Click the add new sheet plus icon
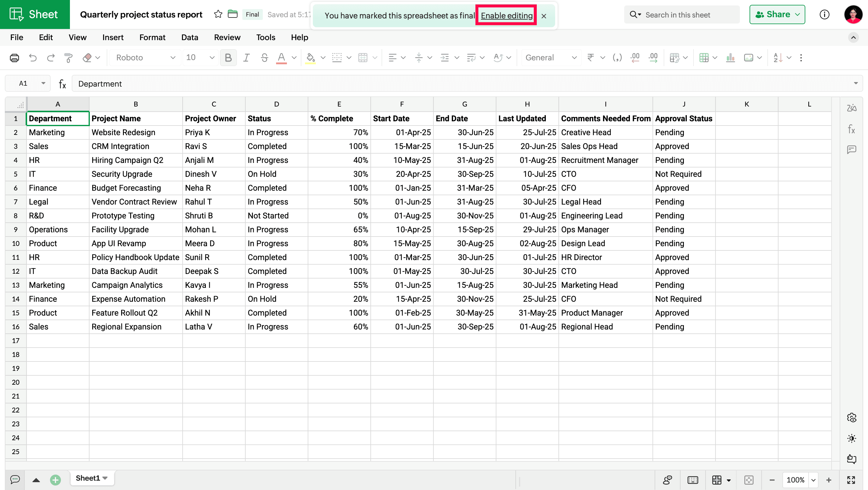The image size is (868, 490). pos(55,479)
